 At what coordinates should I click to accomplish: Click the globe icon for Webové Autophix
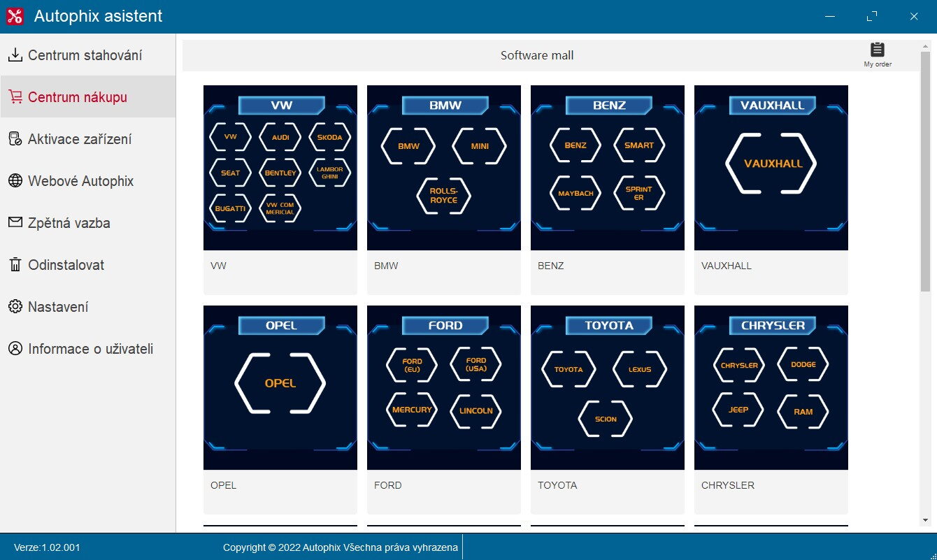15,181
